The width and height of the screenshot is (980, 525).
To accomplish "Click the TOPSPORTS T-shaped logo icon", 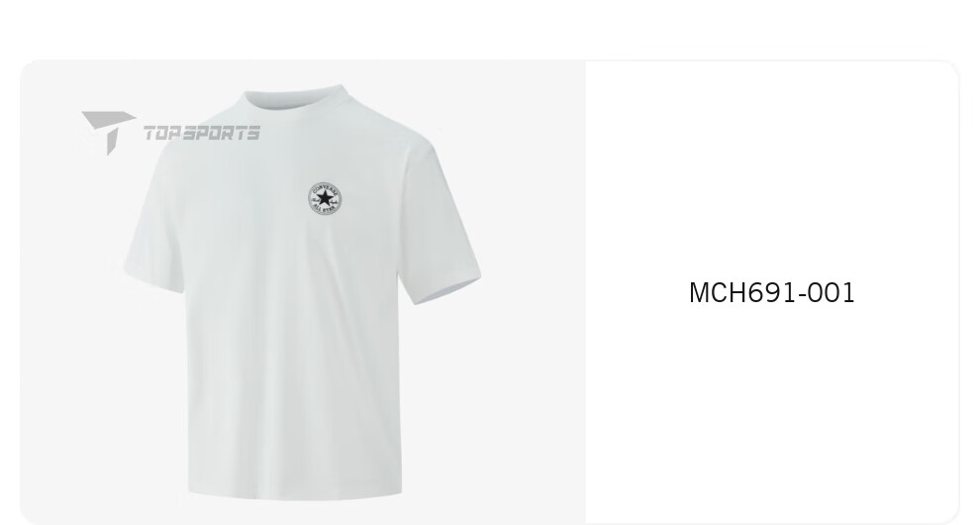I will (109, 132).
